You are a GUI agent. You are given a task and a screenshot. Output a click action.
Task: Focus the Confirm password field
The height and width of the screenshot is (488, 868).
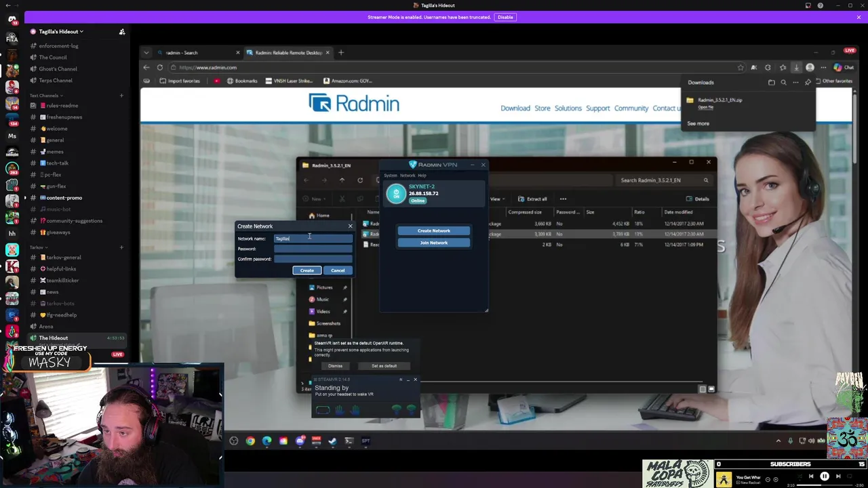tap(313, 259)
